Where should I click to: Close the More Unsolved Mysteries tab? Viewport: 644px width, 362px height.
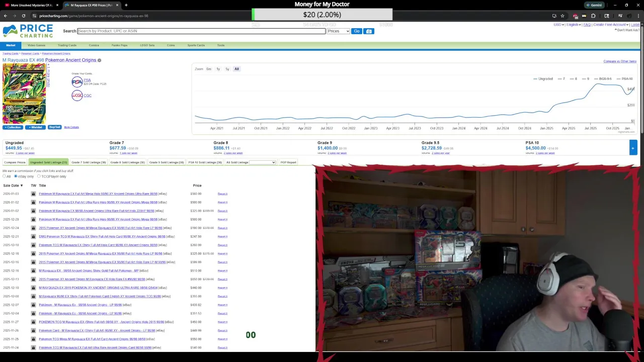click(x=57, y=5)
